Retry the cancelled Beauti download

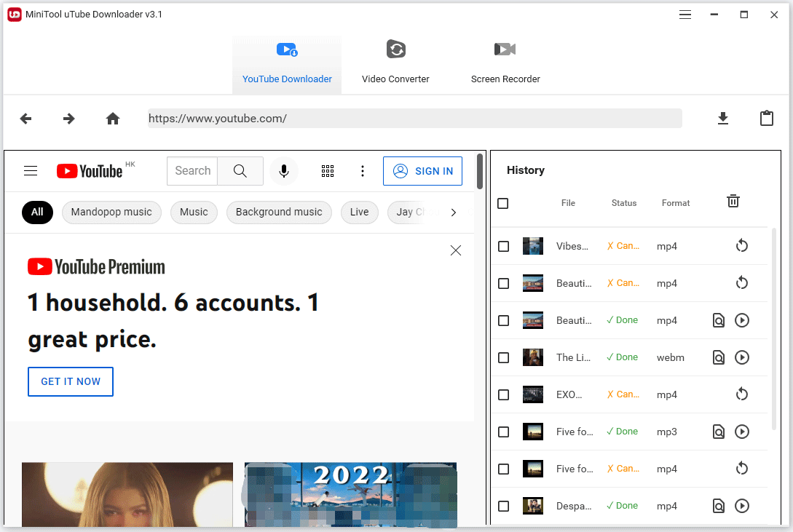click(741, 283)
